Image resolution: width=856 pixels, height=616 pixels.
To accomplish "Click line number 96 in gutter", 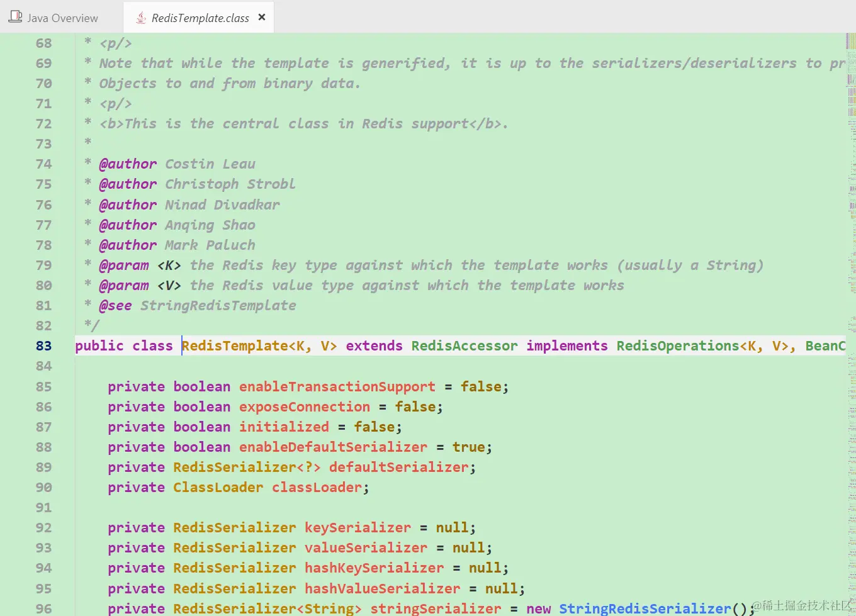I will click(44, 608).
